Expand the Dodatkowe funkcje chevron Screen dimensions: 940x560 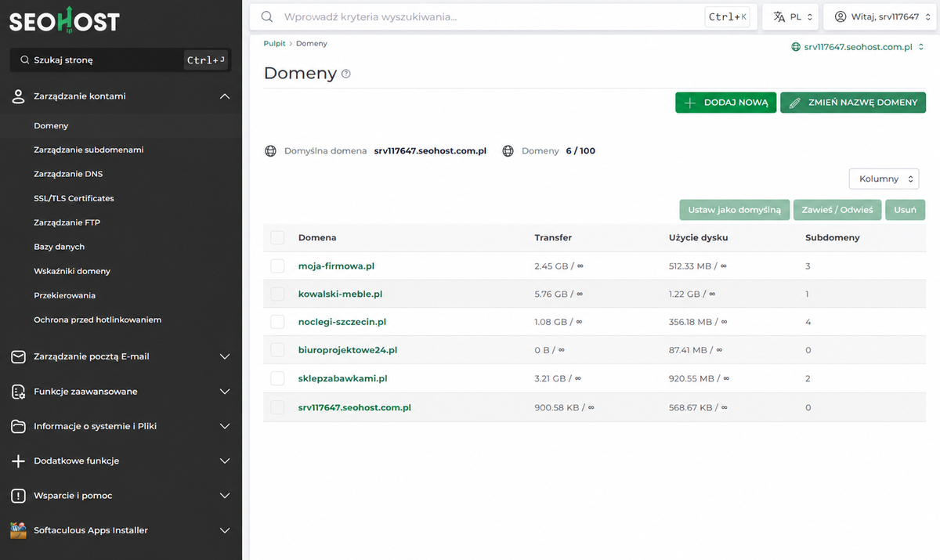pyautogui.click(x=225, y=461)
